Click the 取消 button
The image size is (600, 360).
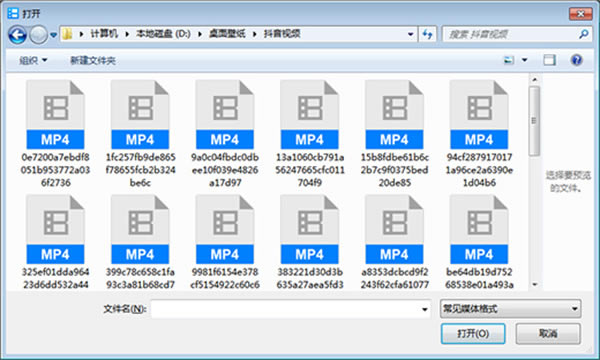pyautogui.click(x=548, y=334)
